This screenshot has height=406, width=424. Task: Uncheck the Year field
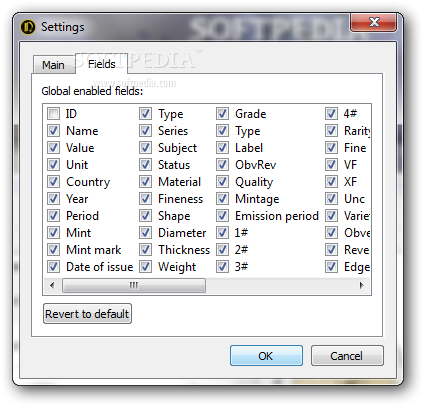click(x=53, y=199)
